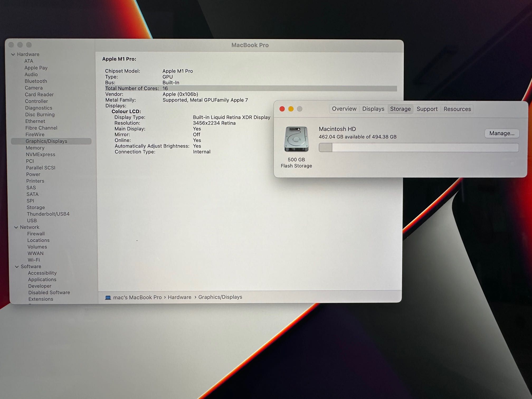This screenshot has height=399, width=532.
Task: Click the storage usage bar
Action: click(x=419, y=148)
